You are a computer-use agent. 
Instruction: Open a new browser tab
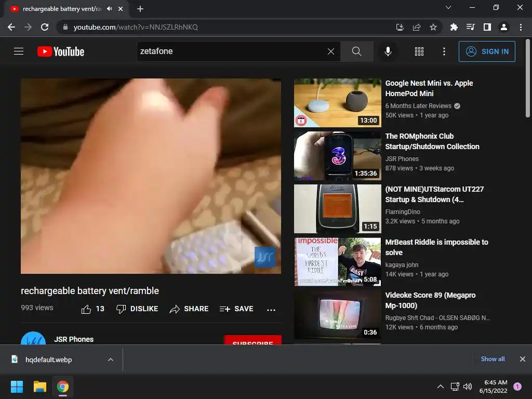coord(140,9)
